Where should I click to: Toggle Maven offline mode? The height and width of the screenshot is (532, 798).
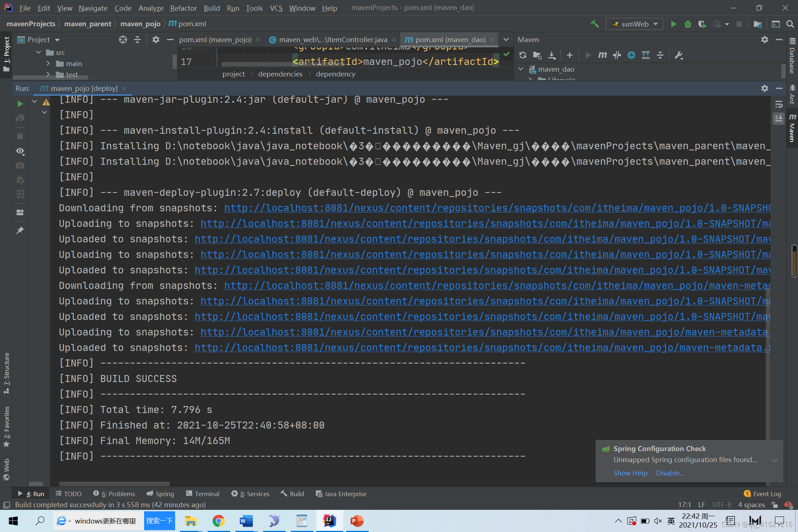coord(631,55)
